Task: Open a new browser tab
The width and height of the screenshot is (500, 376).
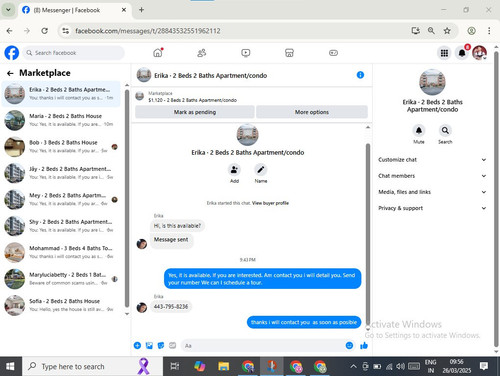Action: (141, 10)
